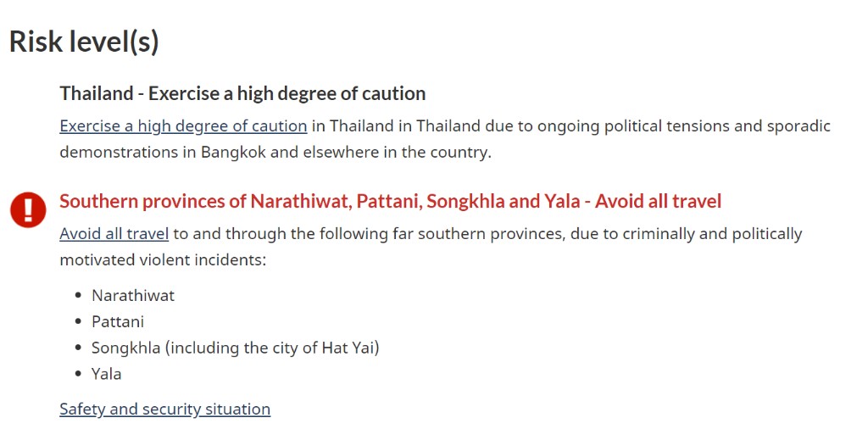Image resolution: width=868 pixels, height=440 pixels.
Task: Select the Pattani list item
Action: coord(118,321)
